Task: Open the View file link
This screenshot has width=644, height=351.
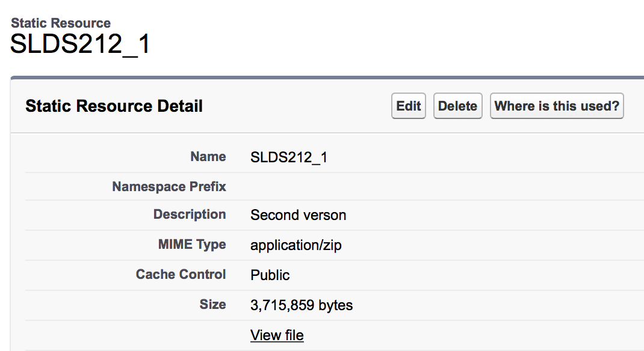Action: coord(277,335)
